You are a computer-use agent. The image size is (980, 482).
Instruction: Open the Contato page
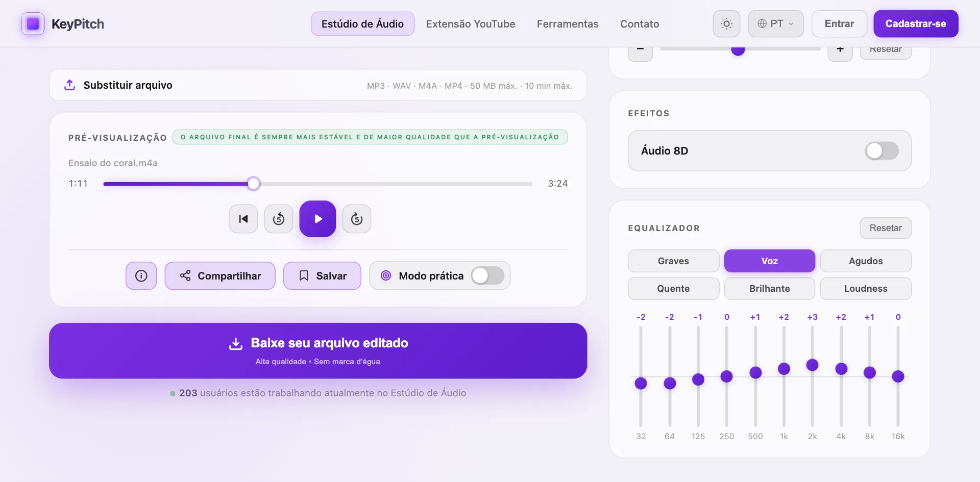point(640,24)
